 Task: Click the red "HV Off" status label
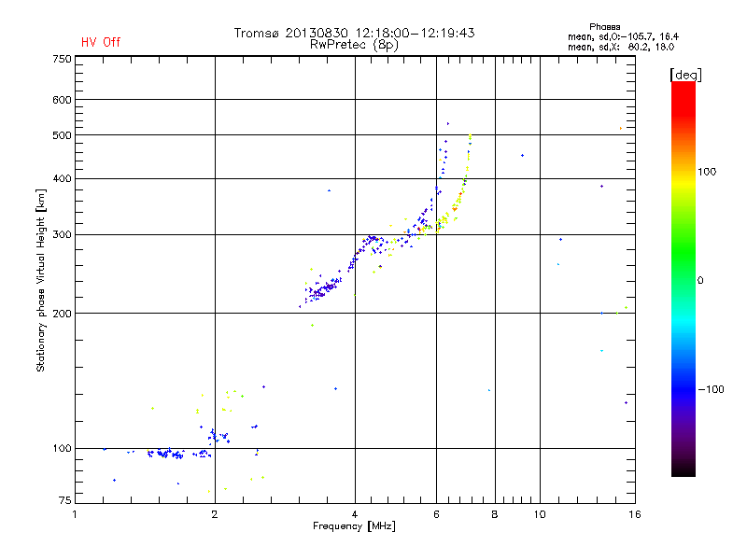click(101, 43)
